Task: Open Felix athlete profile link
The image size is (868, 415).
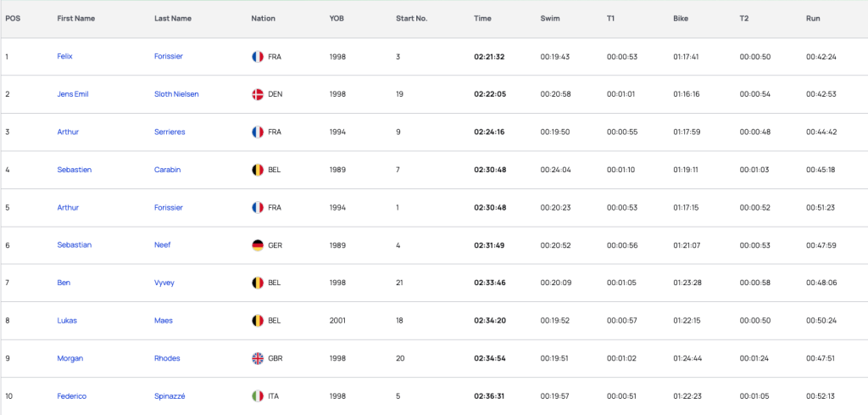Action: 64,57
